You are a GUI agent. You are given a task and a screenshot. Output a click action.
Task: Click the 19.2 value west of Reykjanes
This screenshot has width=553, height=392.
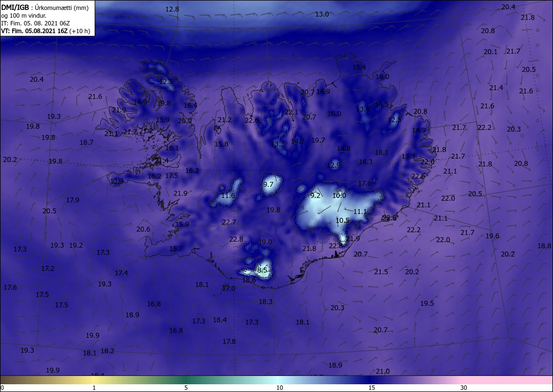76,245
